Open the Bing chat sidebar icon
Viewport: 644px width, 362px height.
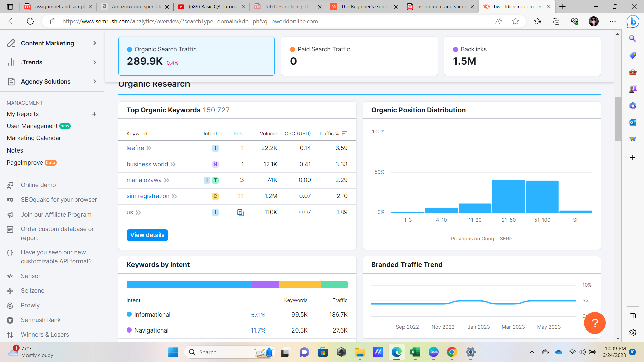[x=633, y=22]
